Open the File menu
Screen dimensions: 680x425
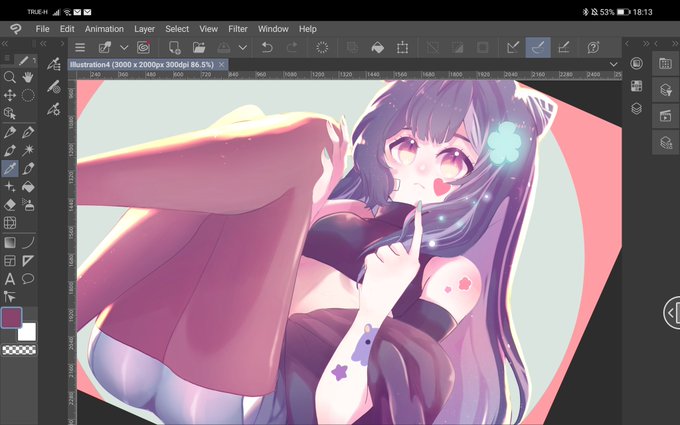coord(42,29)
